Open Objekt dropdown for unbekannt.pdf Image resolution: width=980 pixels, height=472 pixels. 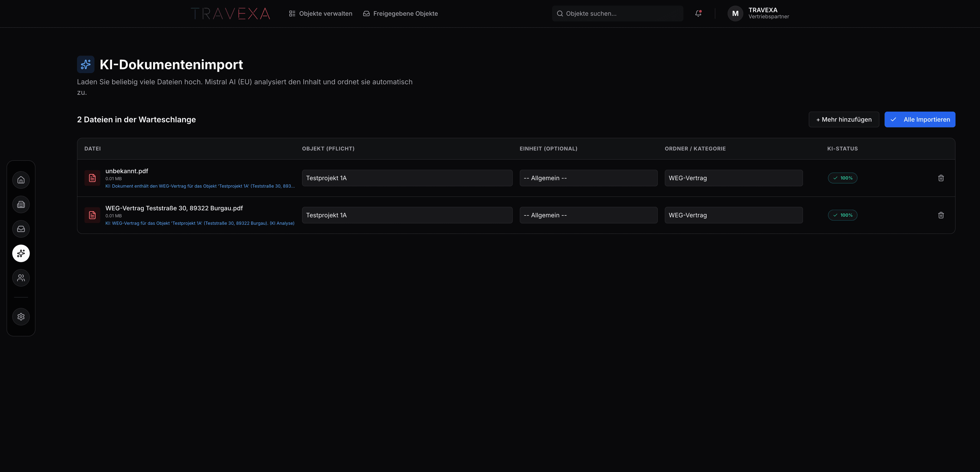pyautogui.click(x=407, y=178)
